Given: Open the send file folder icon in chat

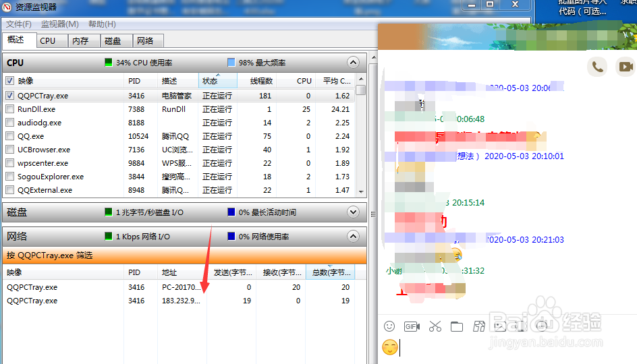Looking at the screenshot, I should point(457,326).
